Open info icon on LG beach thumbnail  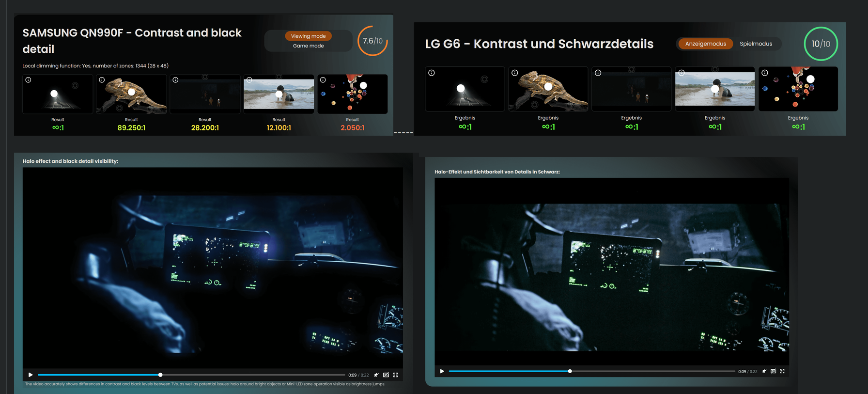(x=681, y=73)
